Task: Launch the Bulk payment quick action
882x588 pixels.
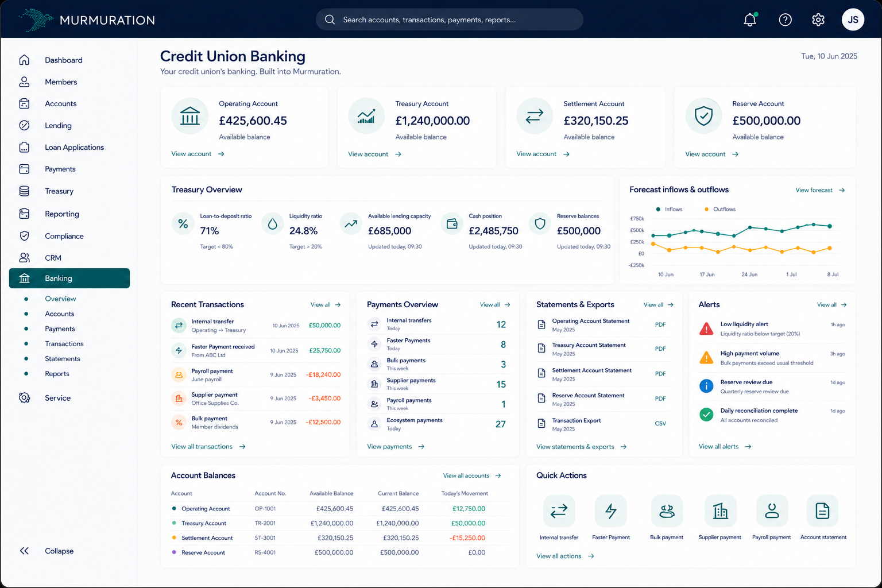Action: click(x=667, y=510)
